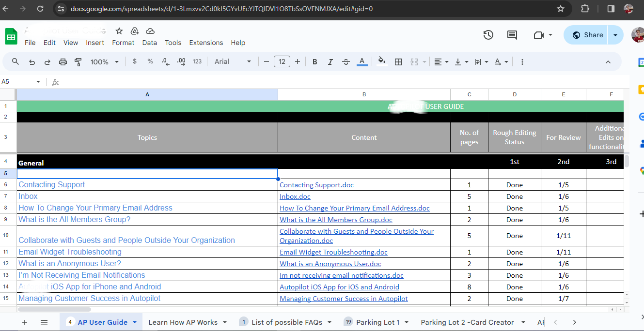Start a meeting with camera icon
This screenshot has height=331, width=644.
coord(538,35)
